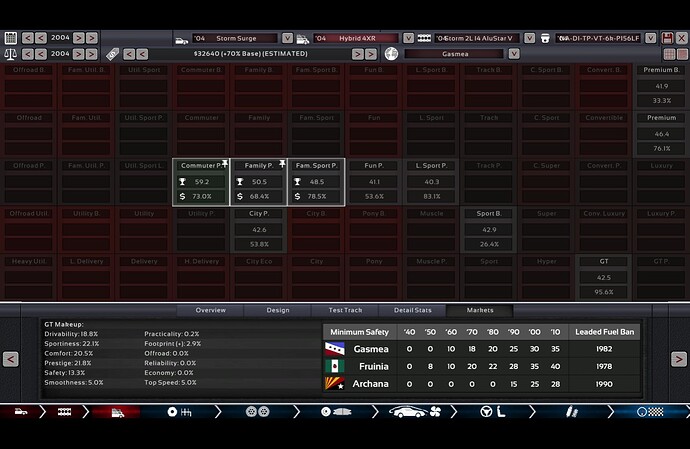Toggle pin on Fam. Sport P. tile
This screenshot has height=449, width=690.
[340, 162]
